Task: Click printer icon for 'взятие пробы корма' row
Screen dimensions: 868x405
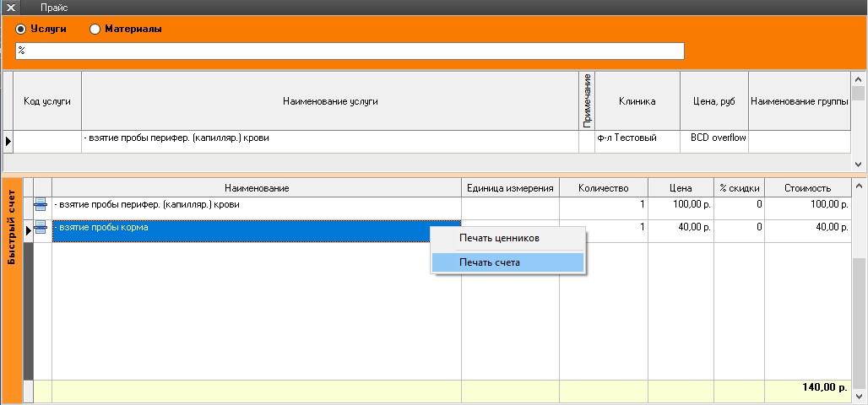Action: [41, 228]
